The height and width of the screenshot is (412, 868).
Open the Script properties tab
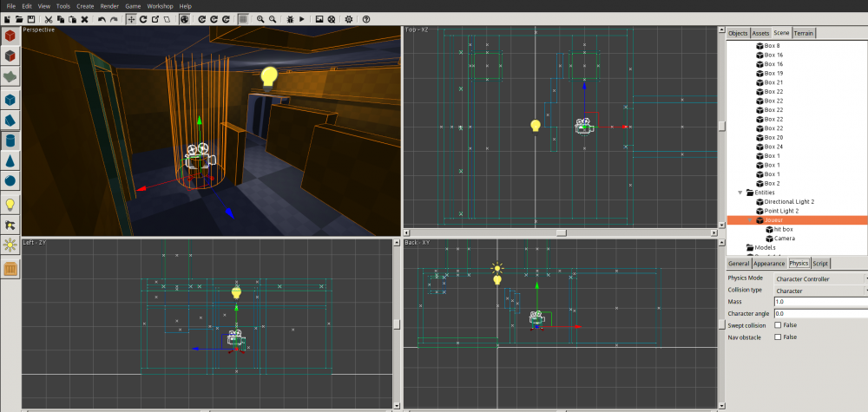coord(820,263)
